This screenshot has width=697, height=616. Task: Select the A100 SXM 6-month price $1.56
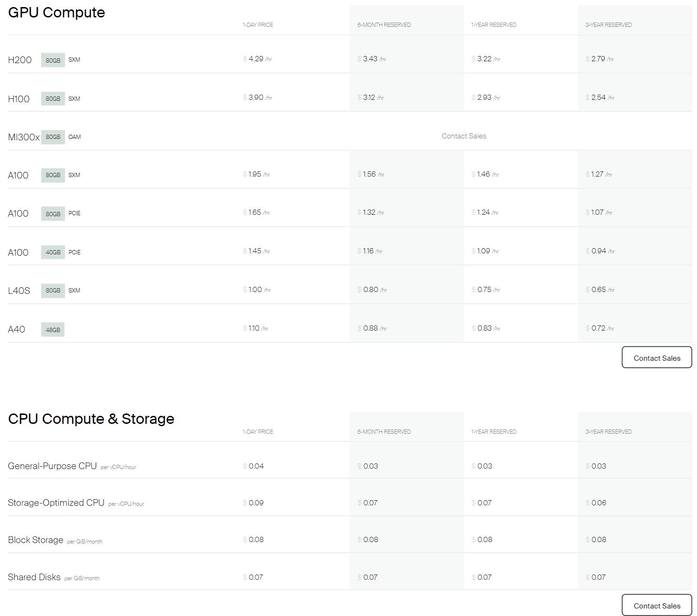(371, 174)
